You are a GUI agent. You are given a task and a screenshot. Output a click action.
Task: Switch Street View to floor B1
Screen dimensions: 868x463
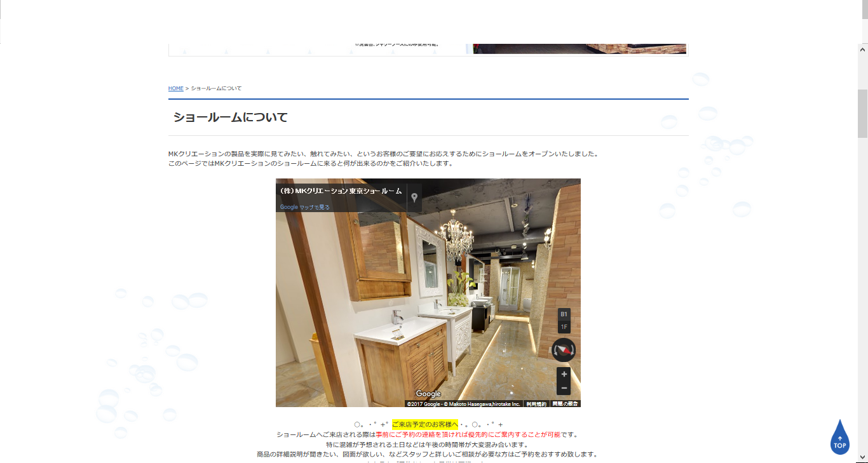(x=564, y=314)
